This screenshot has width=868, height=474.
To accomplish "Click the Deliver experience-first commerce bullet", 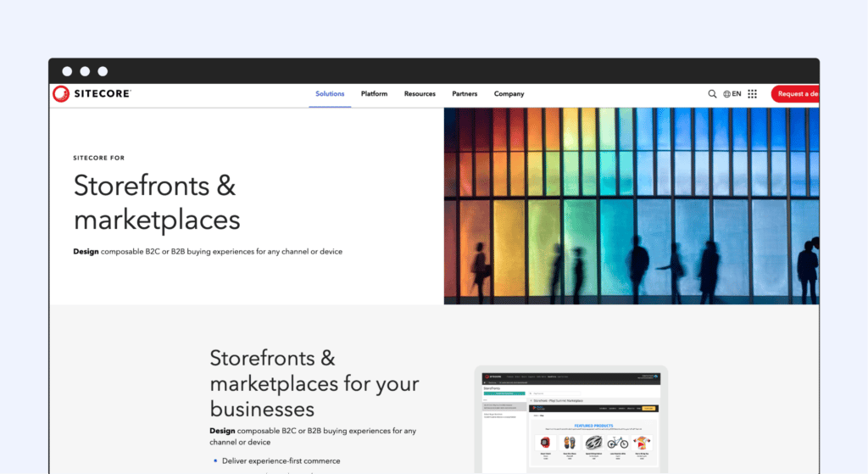I will (281, 461).
